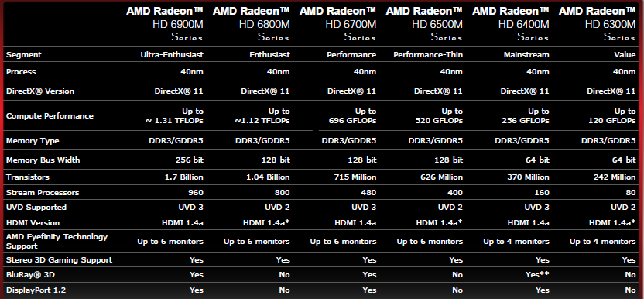
Task: Click the AMD Eyefinity Technology Support label
Action: point(57,242)
